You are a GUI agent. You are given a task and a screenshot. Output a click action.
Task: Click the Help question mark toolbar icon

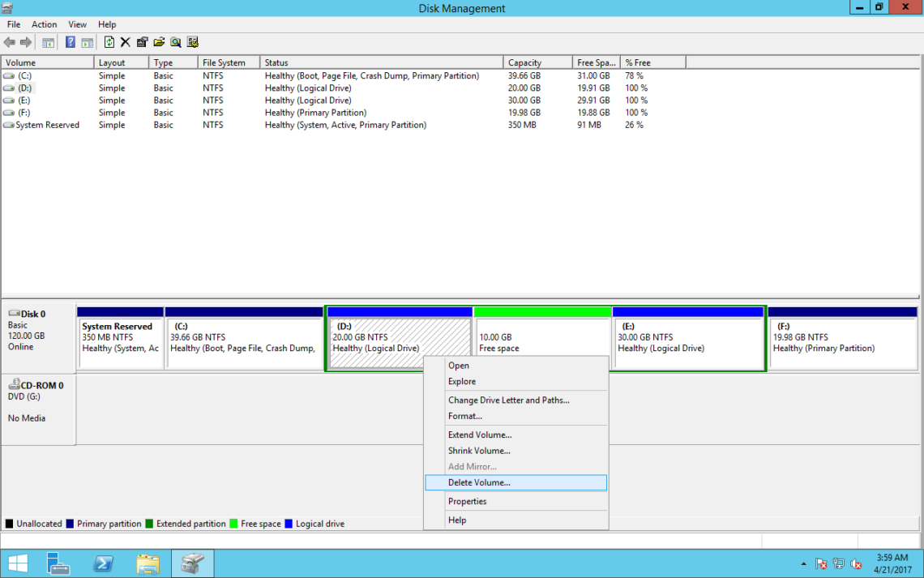[x=70, y=41]
